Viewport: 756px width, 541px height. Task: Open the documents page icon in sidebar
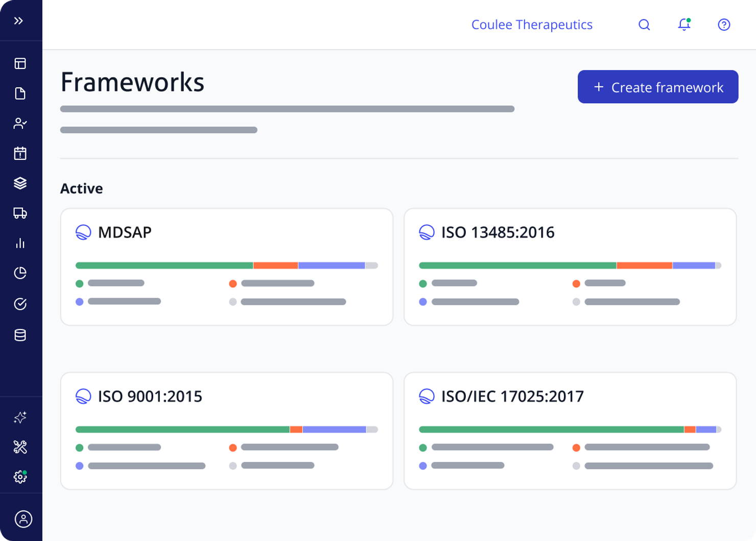(x=20, y=93)
